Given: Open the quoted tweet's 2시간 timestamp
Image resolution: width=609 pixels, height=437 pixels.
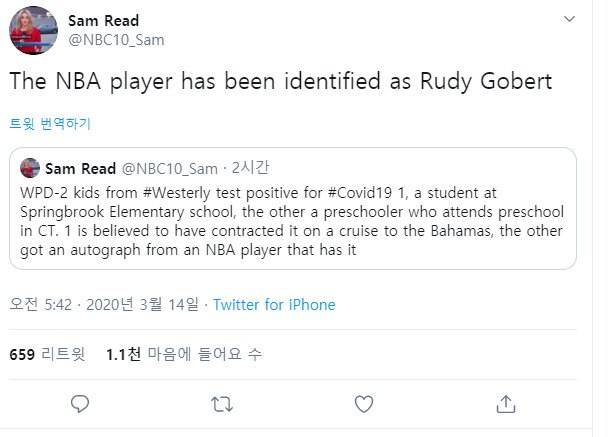Looking at the screenshot, I should click(x=250, y=167).
